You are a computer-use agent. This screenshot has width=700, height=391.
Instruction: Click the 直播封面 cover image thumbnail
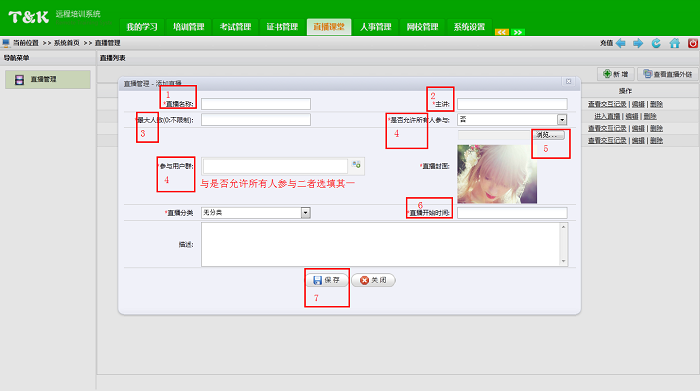coord(497,174)
